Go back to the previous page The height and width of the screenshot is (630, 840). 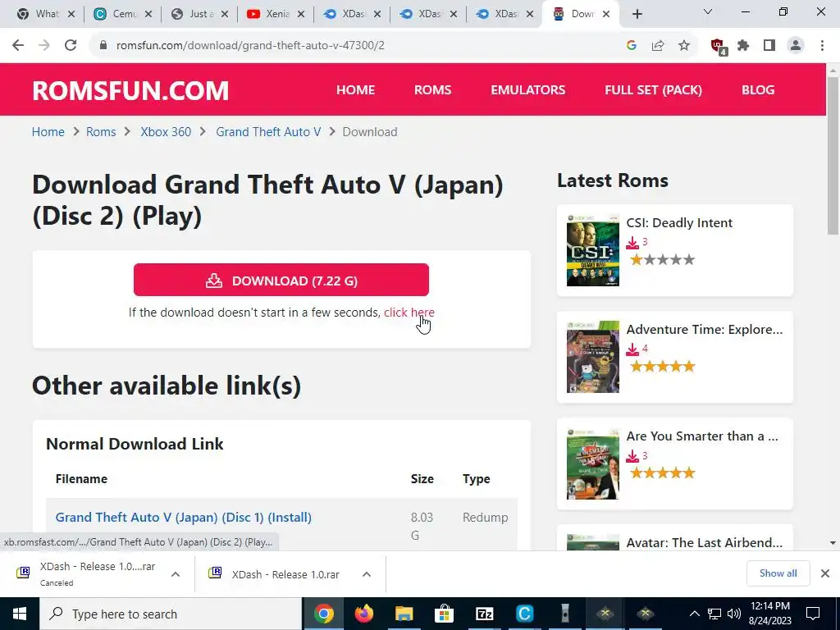pyautogui.click(x=18, y=46)
